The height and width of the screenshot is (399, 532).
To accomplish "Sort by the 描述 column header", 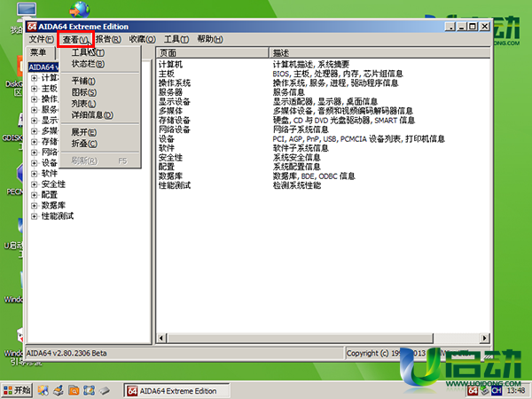I will (380, 53).
